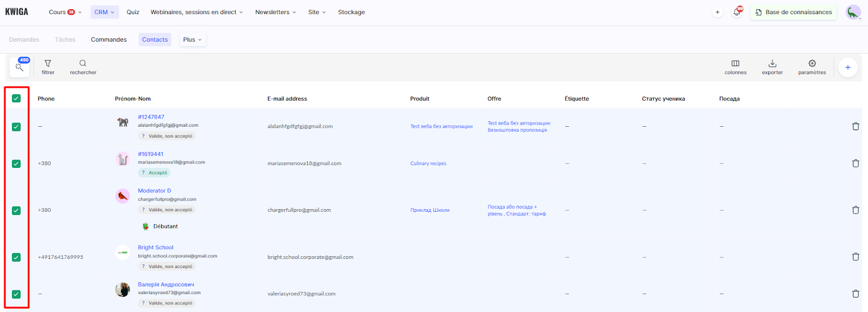Click the Moderator D avatar thumbnail

[x=123, y=196]
